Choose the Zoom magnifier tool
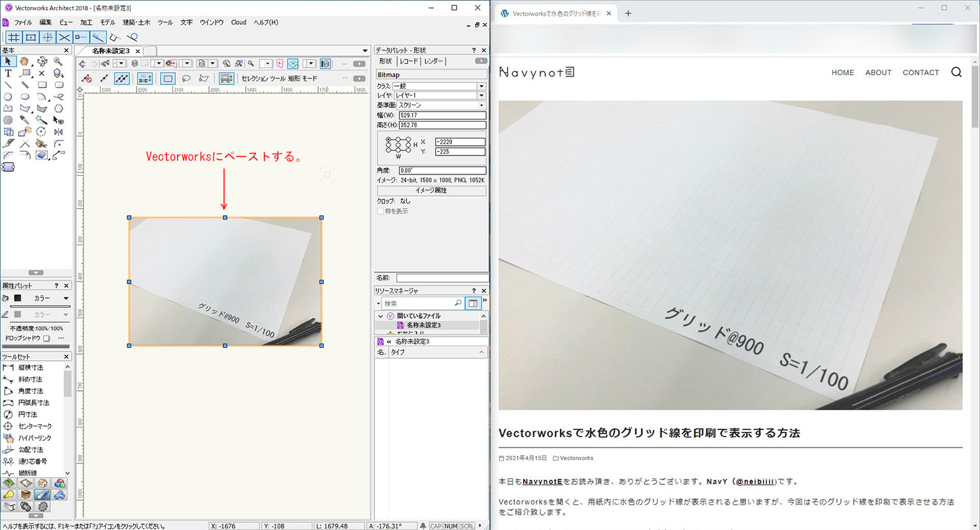 pos(59,61)
